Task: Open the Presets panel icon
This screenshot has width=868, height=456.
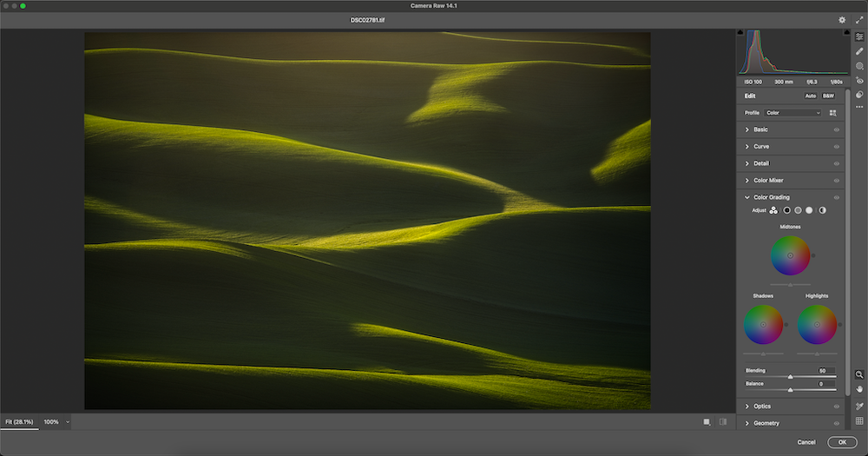Action: point(859,94)
